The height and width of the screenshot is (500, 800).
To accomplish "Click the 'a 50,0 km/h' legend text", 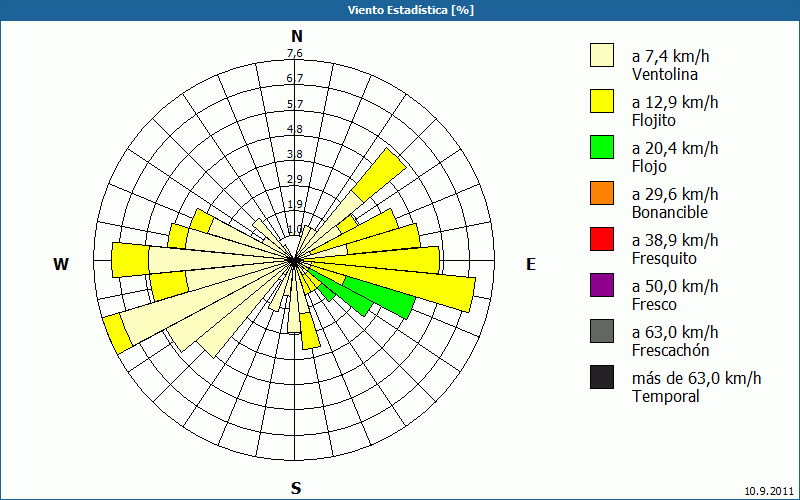I will pyautogui.click(x=675, y=286).
